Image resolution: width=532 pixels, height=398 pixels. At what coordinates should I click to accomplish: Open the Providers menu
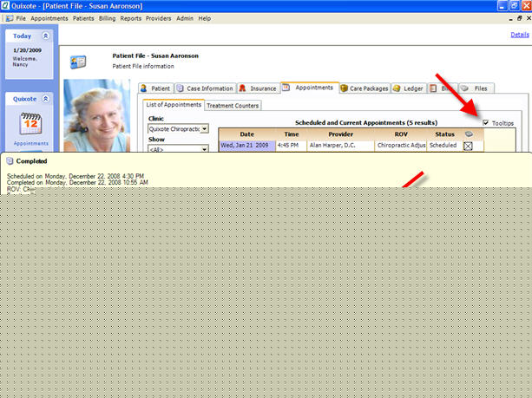coord(159,18)
